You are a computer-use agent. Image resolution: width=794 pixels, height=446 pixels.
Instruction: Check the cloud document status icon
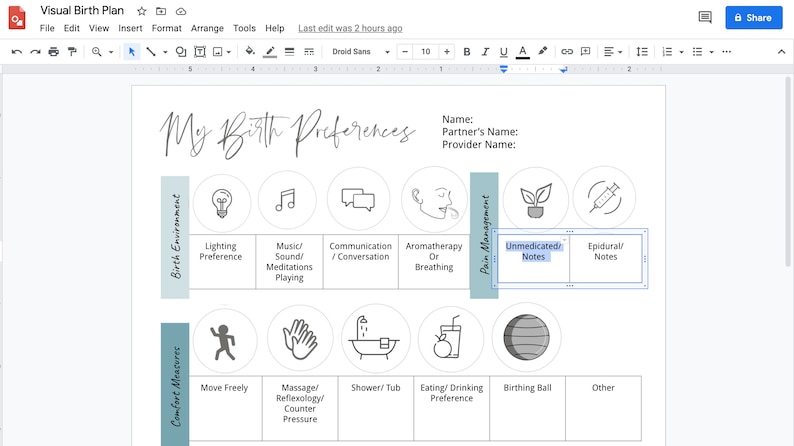[181, 11]
